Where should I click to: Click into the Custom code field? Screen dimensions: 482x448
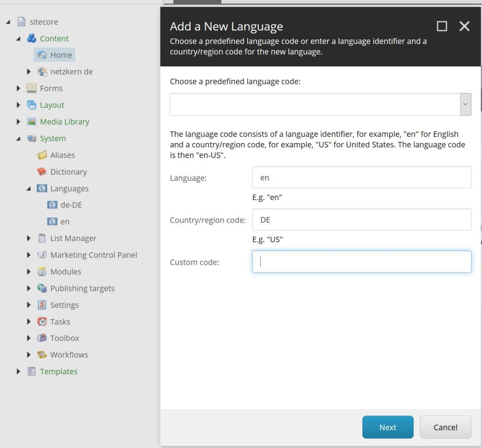361,262
